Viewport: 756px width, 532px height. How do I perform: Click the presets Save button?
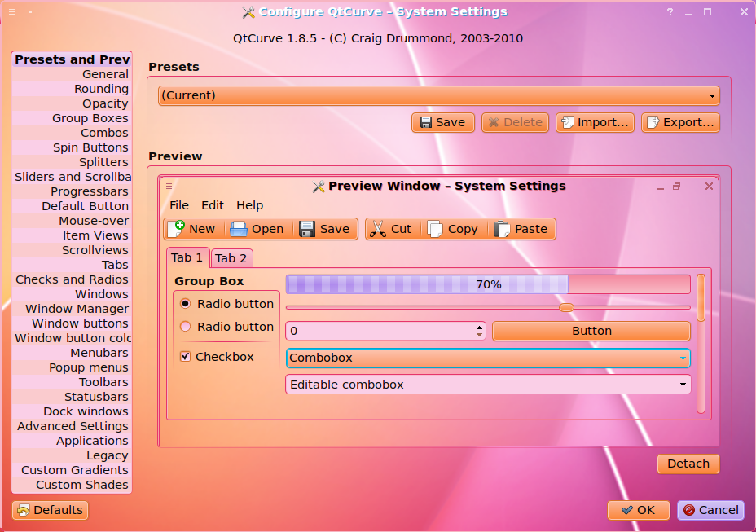(x=443, y=122)
